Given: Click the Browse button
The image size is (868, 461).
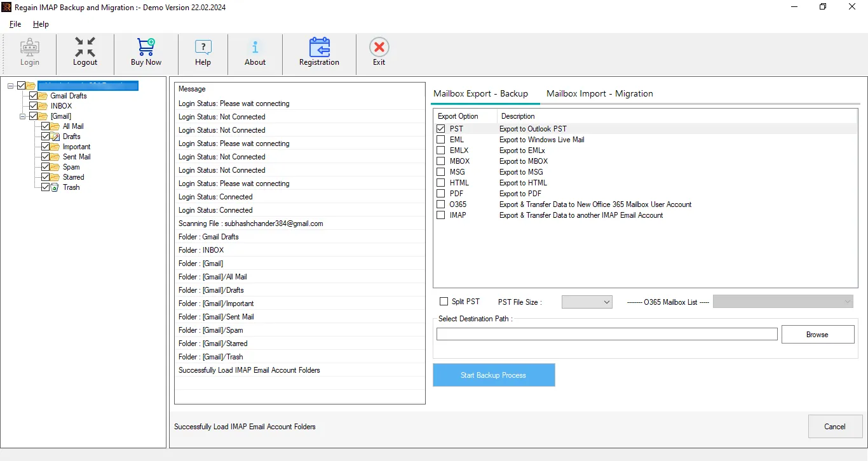Looking at the screenshot, I should tap(818, 335).
